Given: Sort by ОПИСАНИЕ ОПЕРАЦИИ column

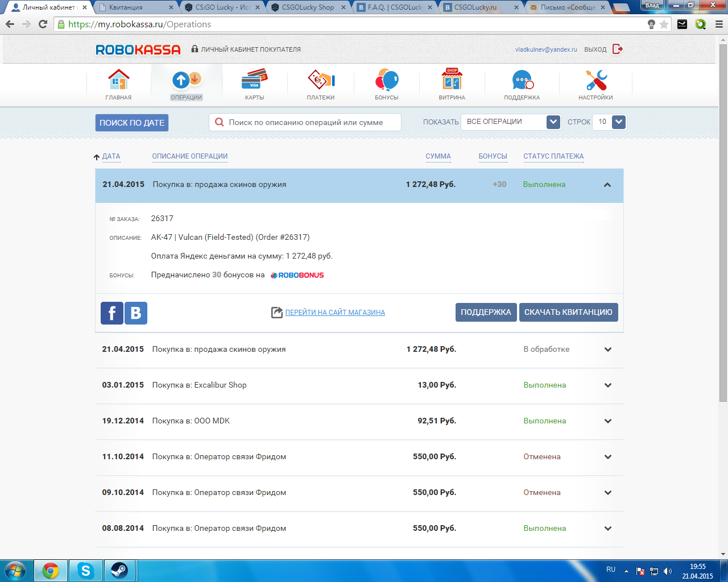Looking at the screenshot, I should tap(190, 156).
